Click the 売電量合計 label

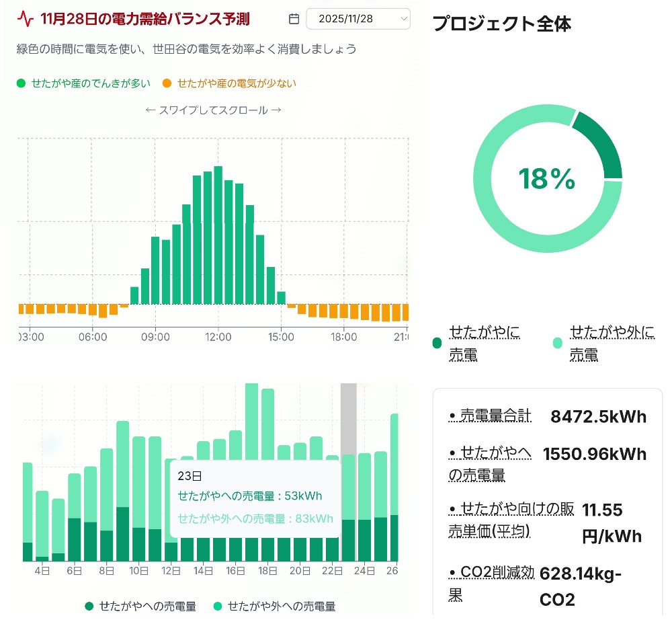[x=490, y=416]
